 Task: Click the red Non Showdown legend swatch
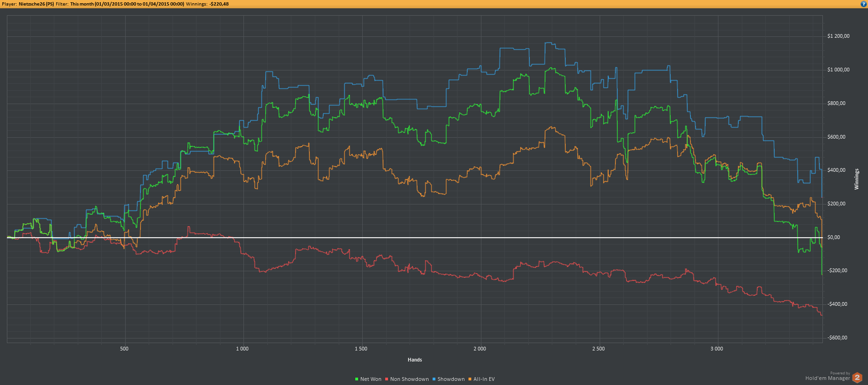(387, 379)
